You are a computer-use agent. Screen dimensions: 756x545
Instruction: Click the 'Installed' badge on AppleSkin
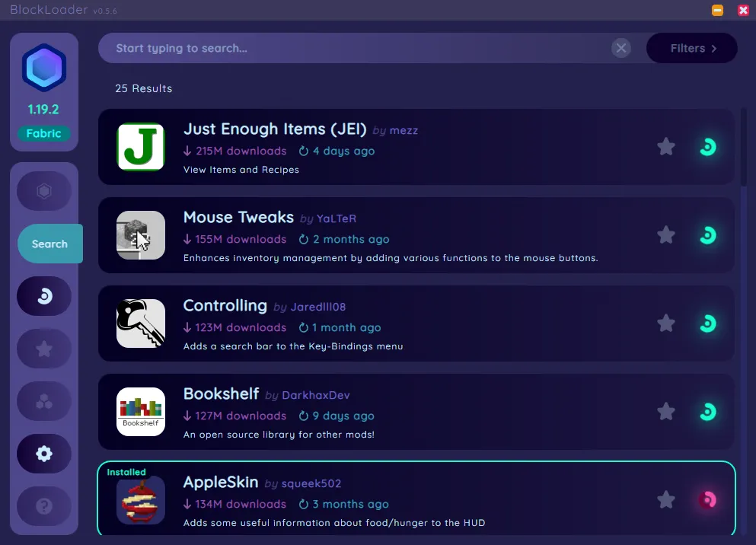pyautogui.click(x=126, y=472)
